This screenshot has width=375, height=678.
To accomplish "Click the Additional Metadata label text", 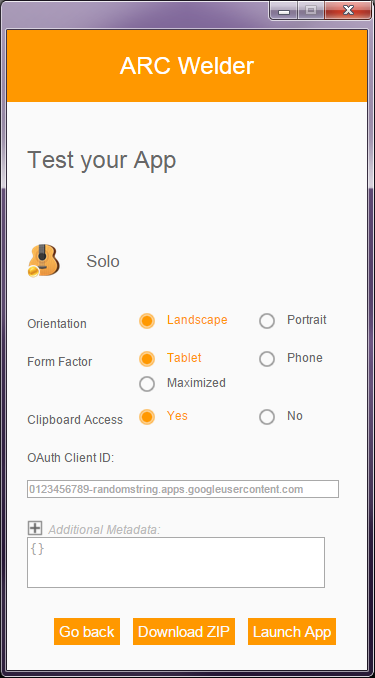I will coord(104,529).
